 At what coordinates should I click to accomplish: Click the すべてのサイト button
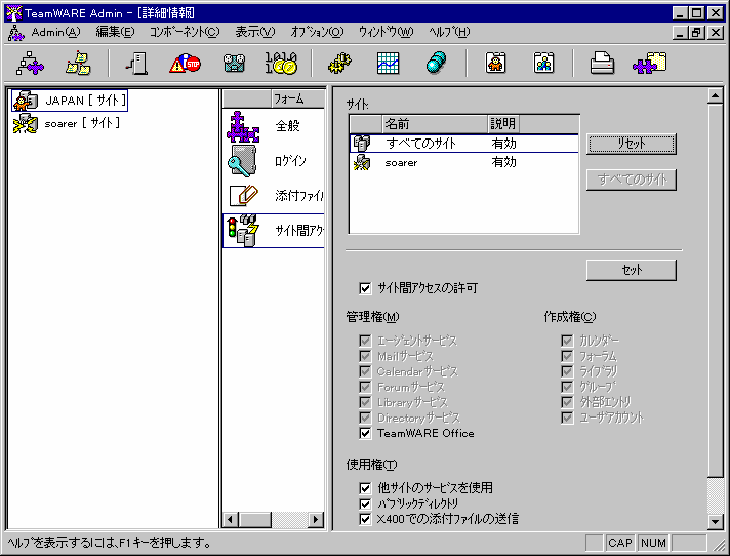(x=631, y=180)
